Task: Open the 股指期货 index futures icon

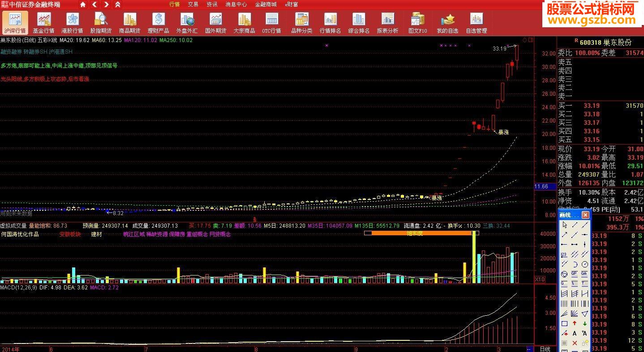Action: point(101,22)
